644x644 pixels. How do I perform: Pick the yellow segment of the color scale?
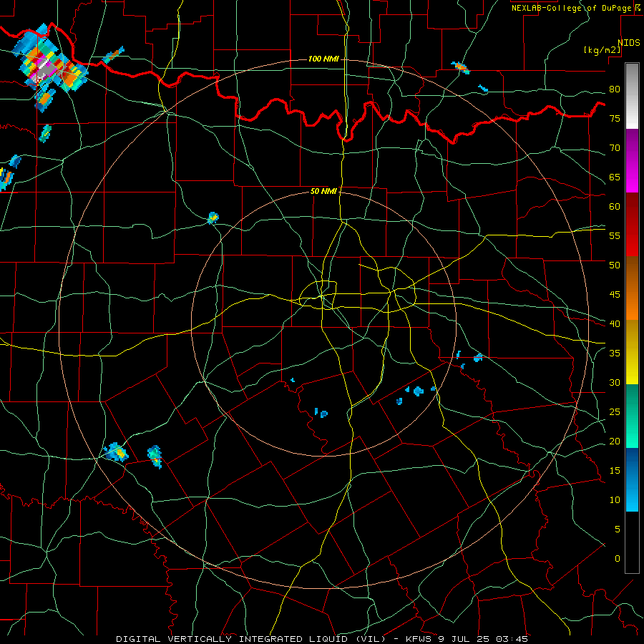point(632,352)
